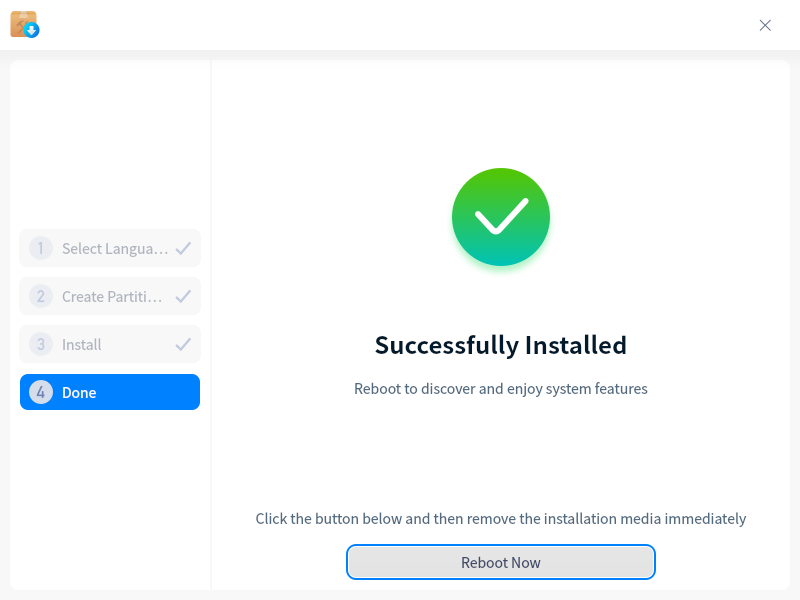Click the number 4 circle in Done
This screenshot has width=800, height=600.
click(x=41, y=392)
